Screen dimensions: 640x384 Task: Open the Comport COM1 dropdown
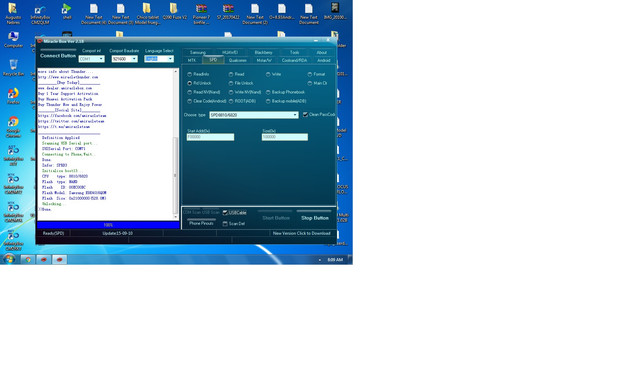(x=91, y=59)
